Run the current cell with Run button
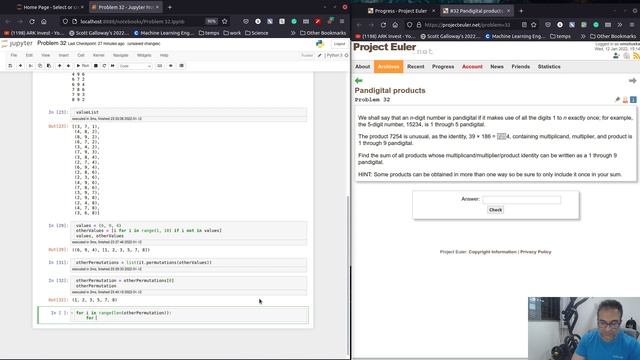640x360 pixels. [x=83, y=66]
